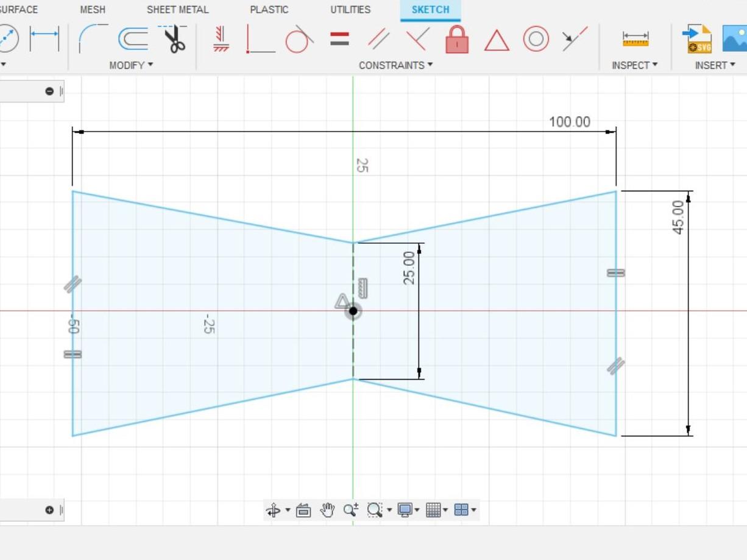Image resolution: width=747 pixels, height=560 pixels.
Task: Apply the Equal constraint
Action: 339,38
